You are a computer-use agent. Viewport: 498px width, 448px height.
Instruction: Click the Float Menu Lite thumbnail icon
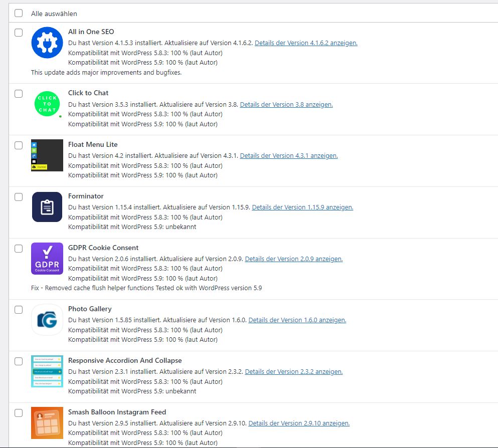[x=47, y=155]
